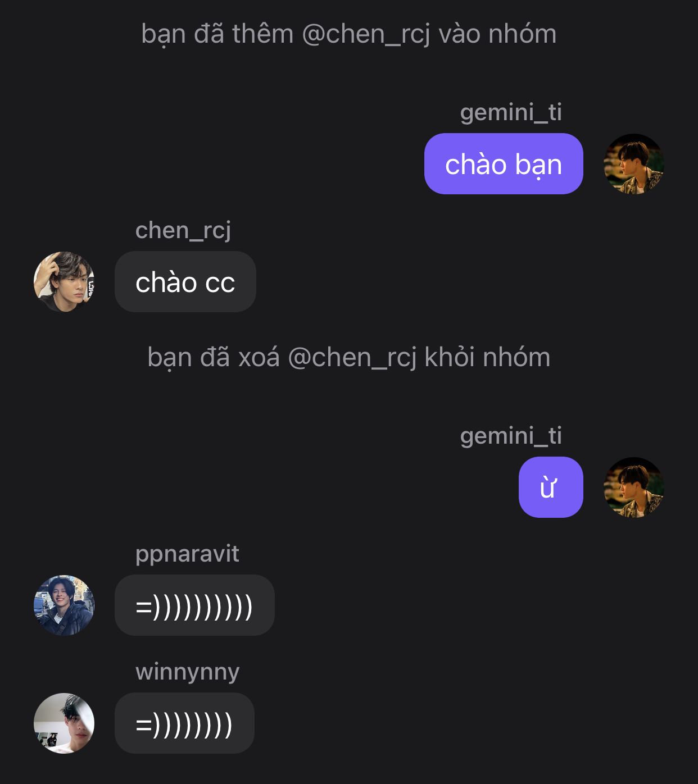
Task: Open chen_rcj's profile picture
Action: pos(64,282)
